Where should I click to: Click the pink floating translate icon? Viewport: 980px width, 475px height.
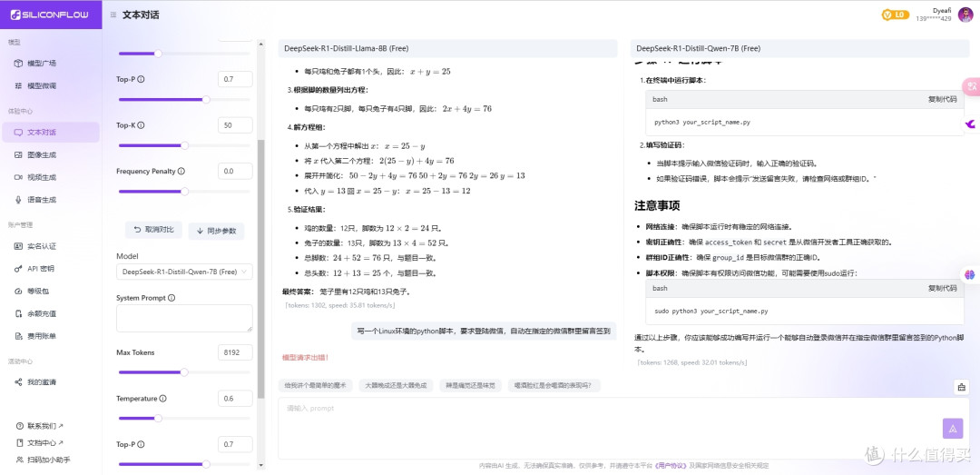pos(972,86)
